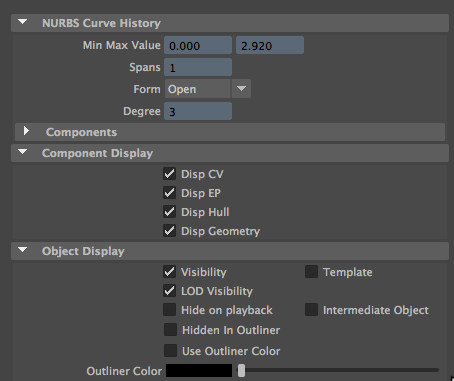This screenshot has width=454, height=381.
Task: Select the Max value field showing 2.920
Action: tap(270, 45)
